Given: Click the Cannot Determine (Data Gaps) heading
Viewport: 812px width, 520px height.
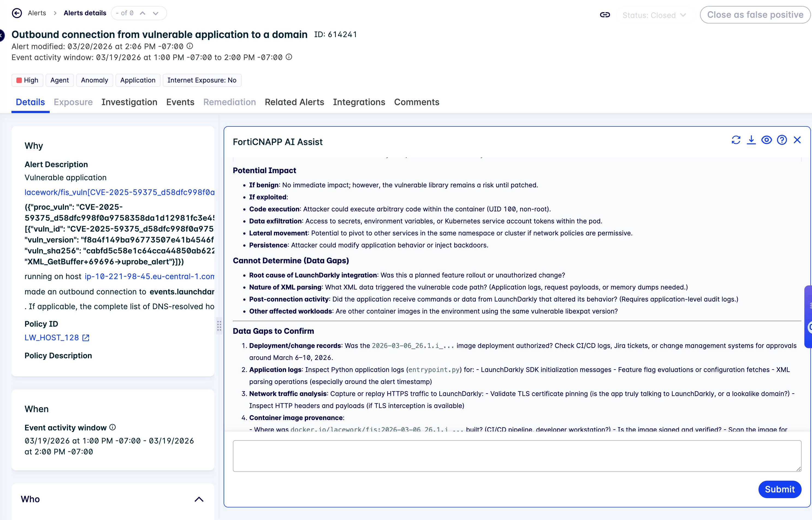Looking at the screenshot, I should click(291, 261).
